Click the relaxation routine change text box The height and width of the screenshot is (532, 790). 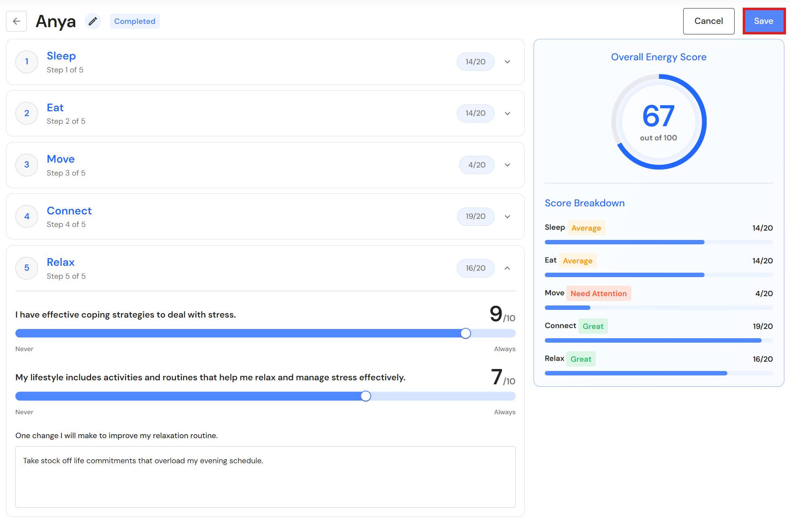(x=265, y=477)
